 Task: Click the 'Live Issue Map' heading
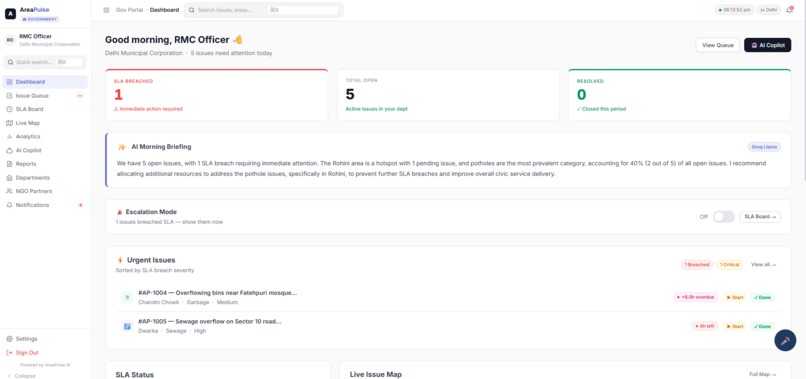pos(376,374)
